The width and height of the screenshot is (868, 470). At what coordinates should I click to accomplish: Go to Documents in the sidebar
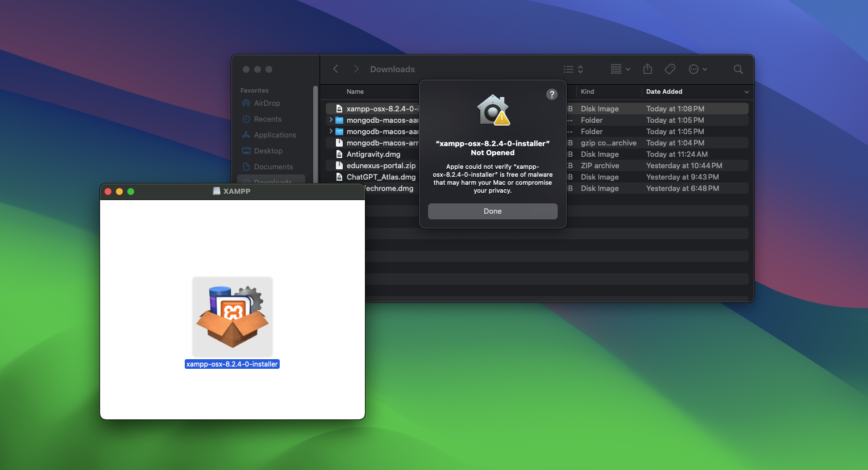coord(273,167)
